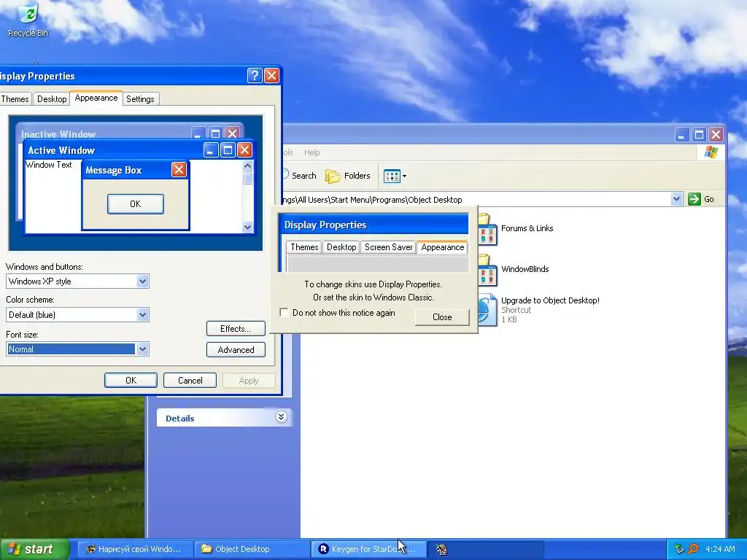The height and width of the screenshot is (560, 747).
Task: Open Upgrade to Object Desktop! shortcut
Action: pos(538,309)
